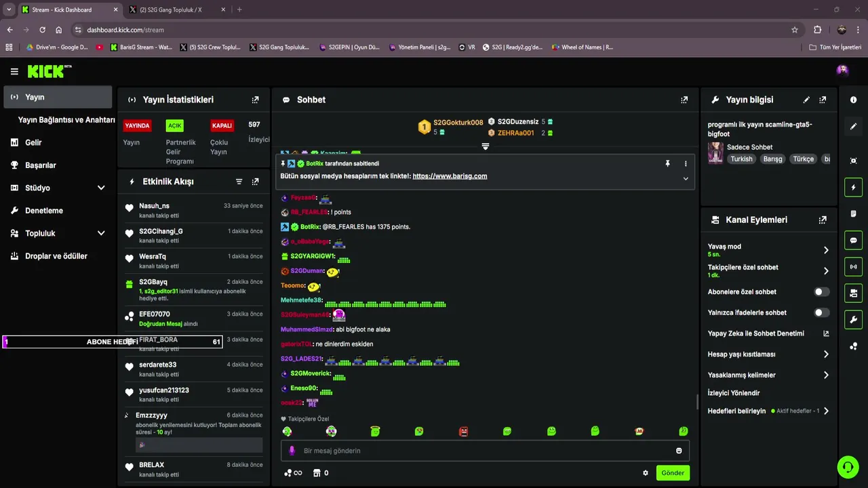Pop out the Yayın bilgisi panel
868x488 pixels.
point(823,100)
